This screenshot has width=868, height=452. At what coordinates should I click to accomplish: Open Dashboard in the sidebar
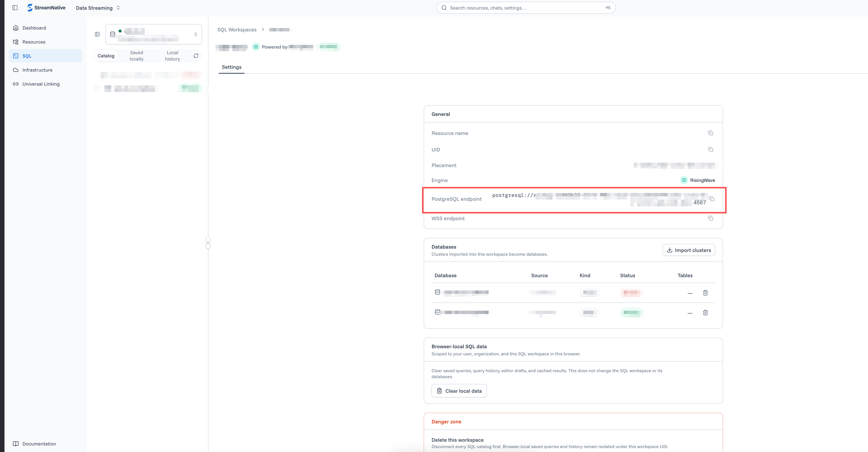[x=45, y=28]
